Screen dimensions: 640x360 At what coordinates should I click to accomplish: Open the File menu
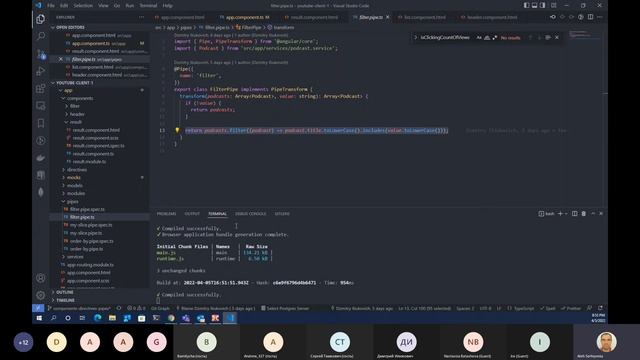pyautogui.click(x=51, y=6)
